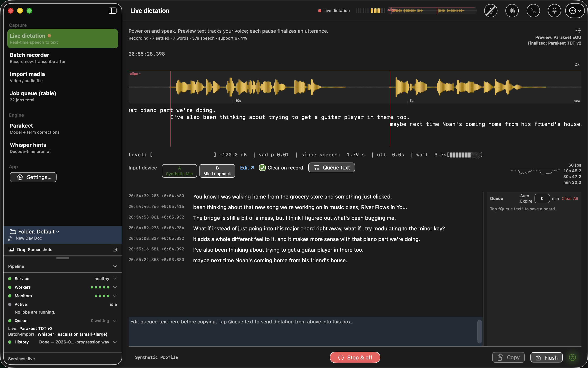Click the New Day Doc document icon
Screen dimensions: 588x368
click(x=10, y=238)
